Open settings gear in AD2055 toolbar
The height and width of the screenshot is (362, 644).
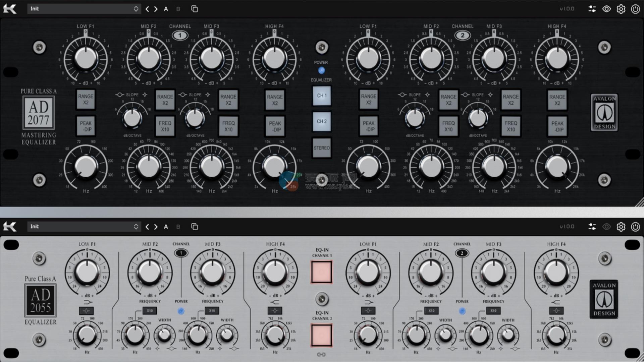click(621, 227)
